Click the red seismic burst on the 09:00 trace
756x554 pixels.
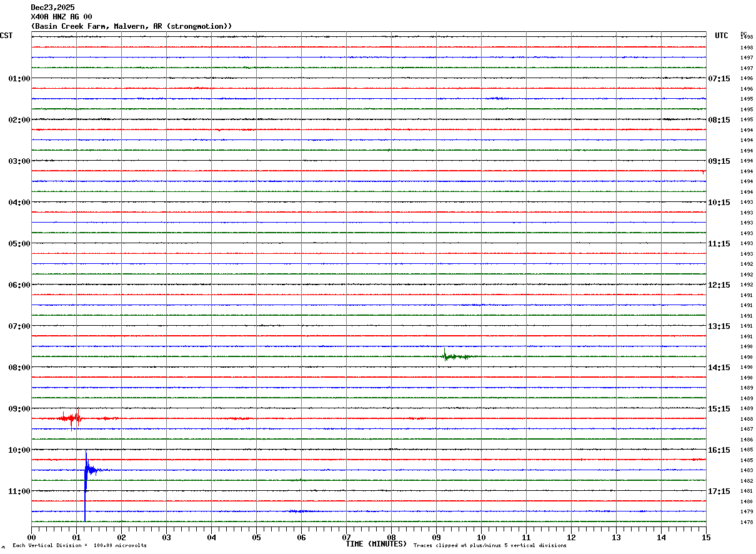(x=70, y=418)
